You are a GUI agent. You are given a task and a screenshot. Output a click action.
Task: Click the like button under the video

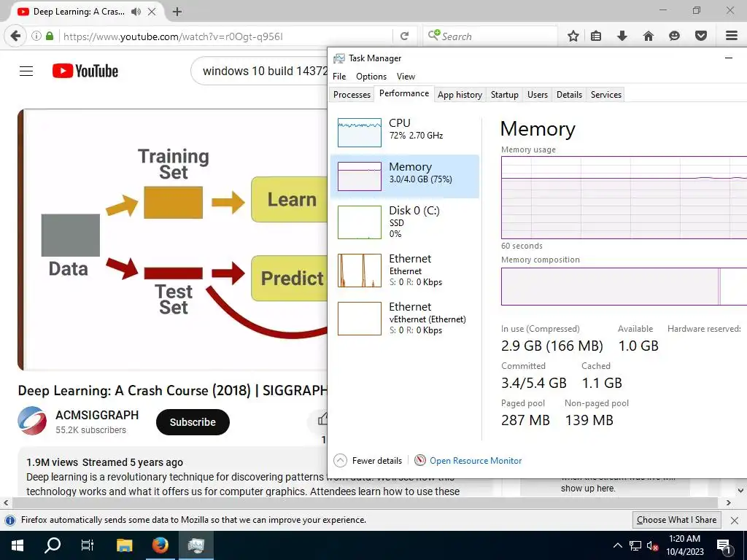tap(322, 419)
